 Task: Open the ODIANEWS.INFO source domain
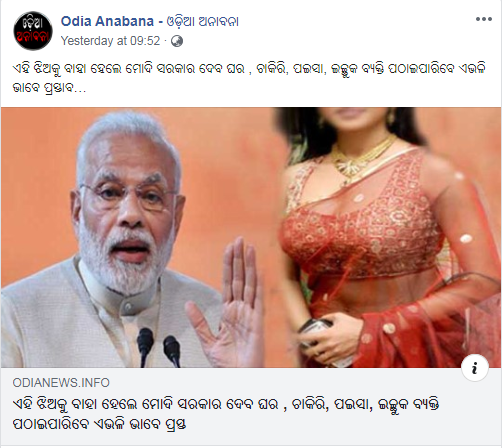[61, 383]
